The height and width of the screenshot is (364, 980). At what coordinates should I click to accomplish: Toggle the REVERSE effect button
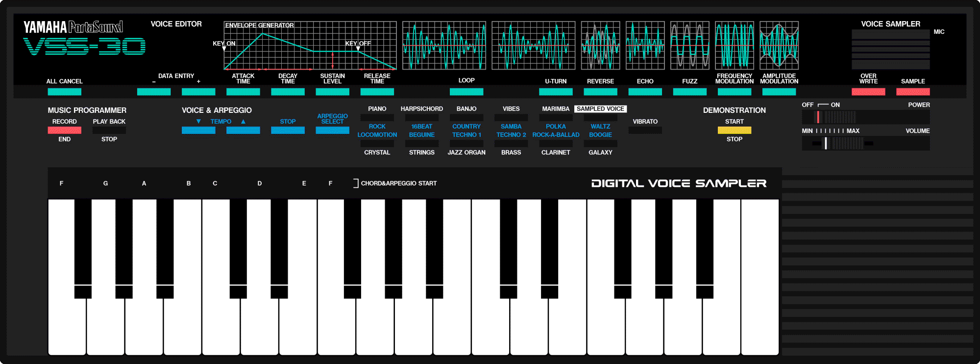tap(600, 92)
